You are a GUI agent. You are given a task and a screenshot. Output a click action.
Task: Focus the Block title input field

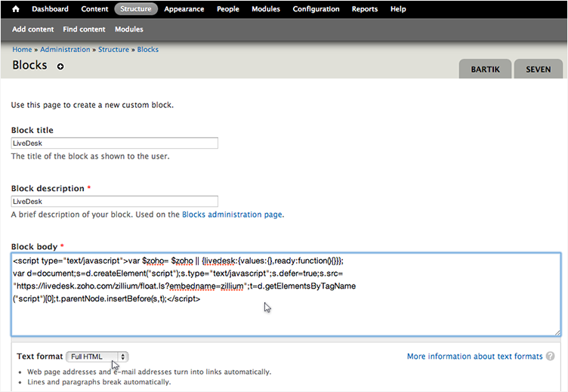click(x=115, y=143)
